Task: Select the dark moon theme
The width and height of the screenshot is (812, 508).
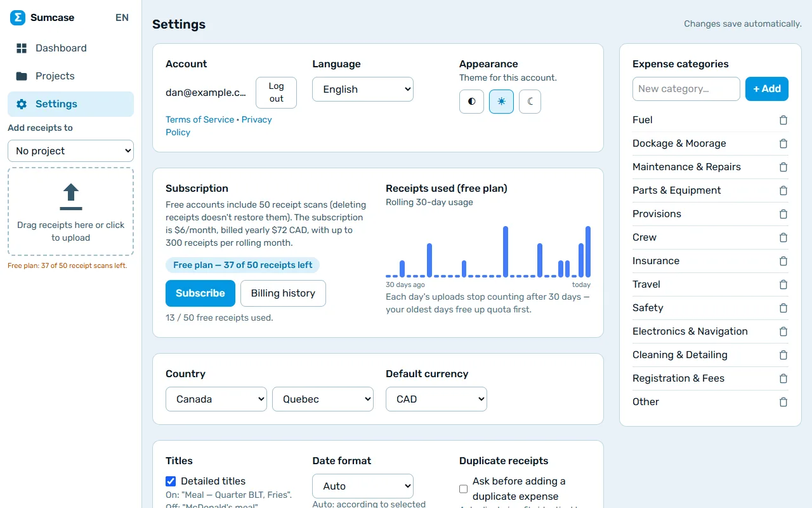Action: point(530,102)
